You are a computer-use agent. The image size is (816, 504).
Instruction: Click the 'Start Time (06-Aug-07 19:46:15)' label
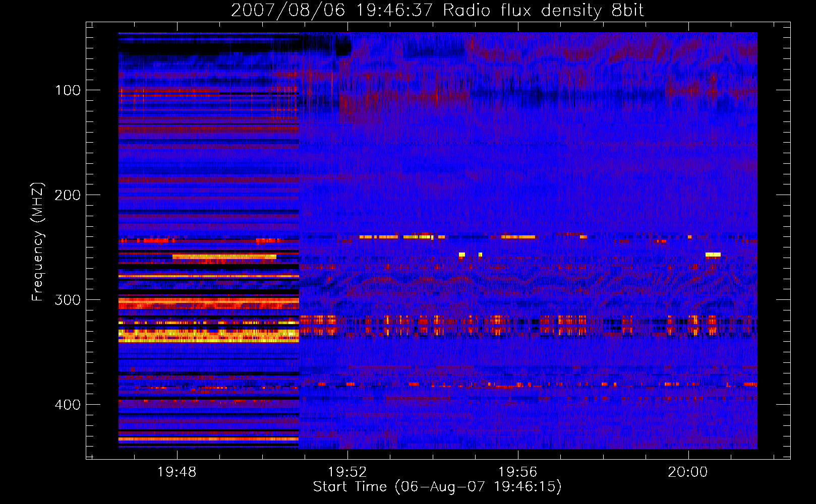tap(437, 487)
